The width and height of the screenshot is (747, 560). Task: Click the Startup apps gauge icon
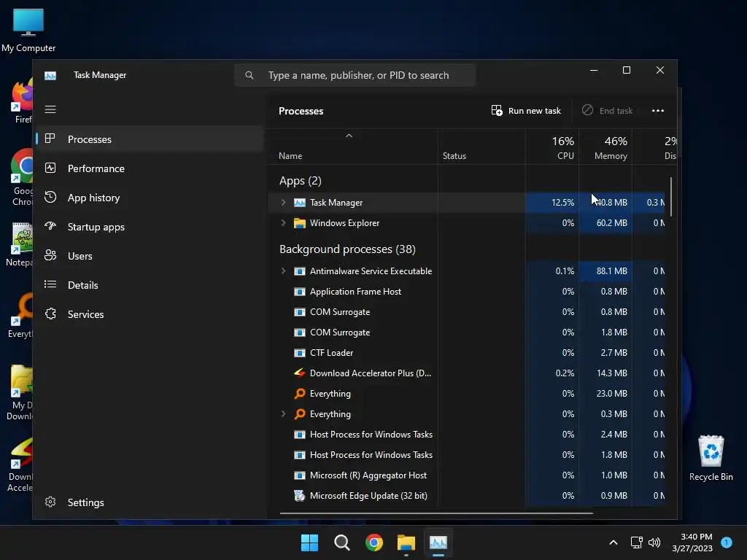coord(50,226)
